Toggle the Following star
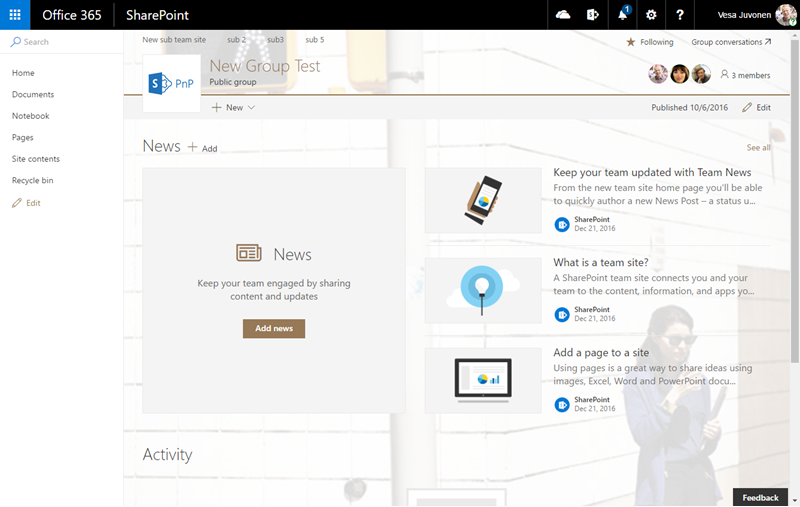Screen dimensions: 800x507 point(631,42)
